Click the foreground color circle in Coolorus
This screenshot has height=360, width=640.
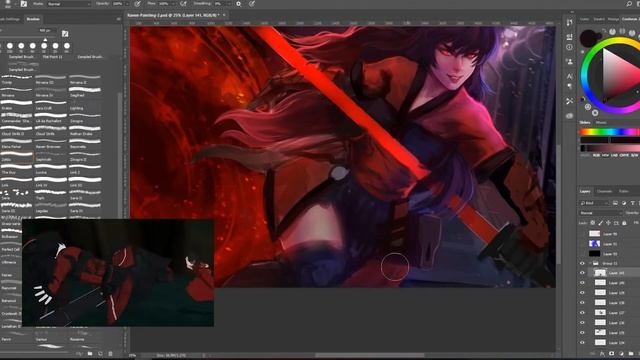click(589, 38)
